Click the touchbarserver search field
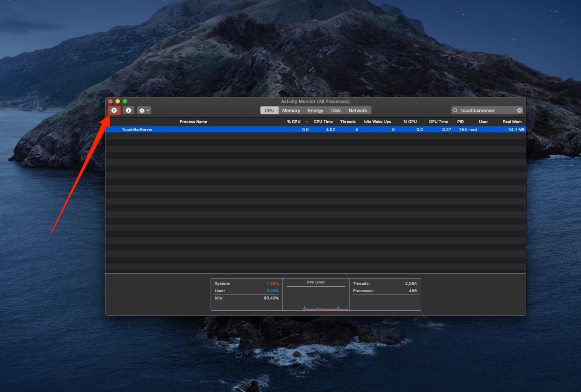Viewport: 581px width, 392px height. coord(487,110)
